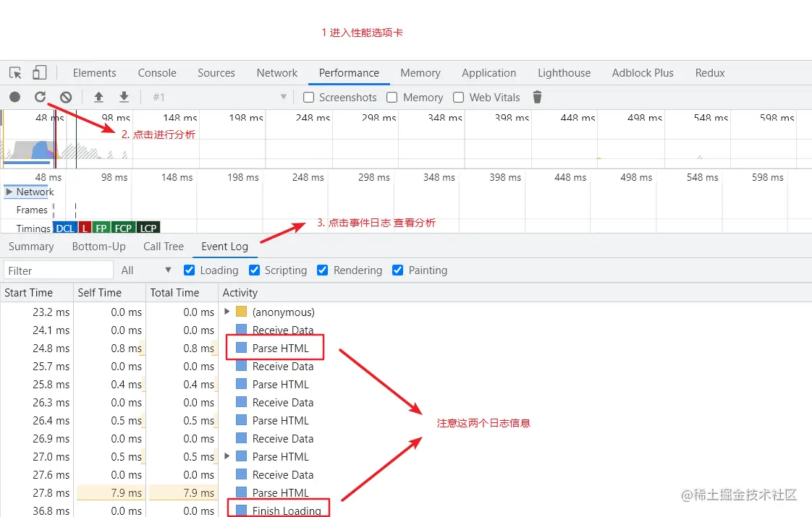
Task: Click the FCP timing marker
Action: pos(123,228)
